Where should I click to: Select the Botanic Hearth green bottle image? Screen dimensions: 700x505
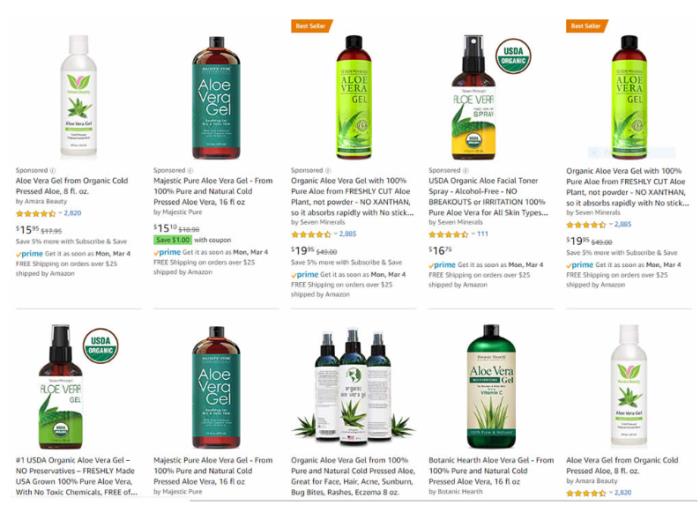[x=491, y=386]
